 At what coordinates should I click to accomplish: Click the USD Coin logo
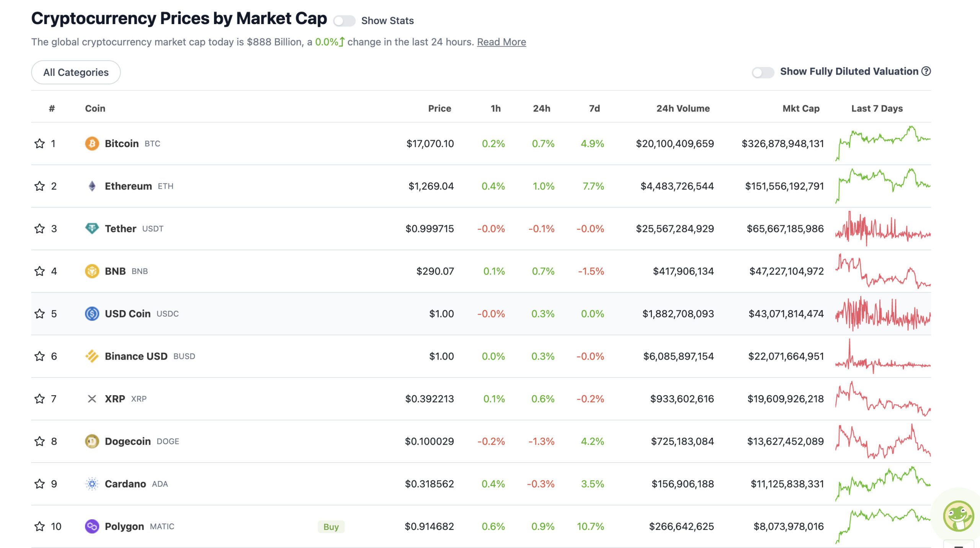click(x=92, y=314)
